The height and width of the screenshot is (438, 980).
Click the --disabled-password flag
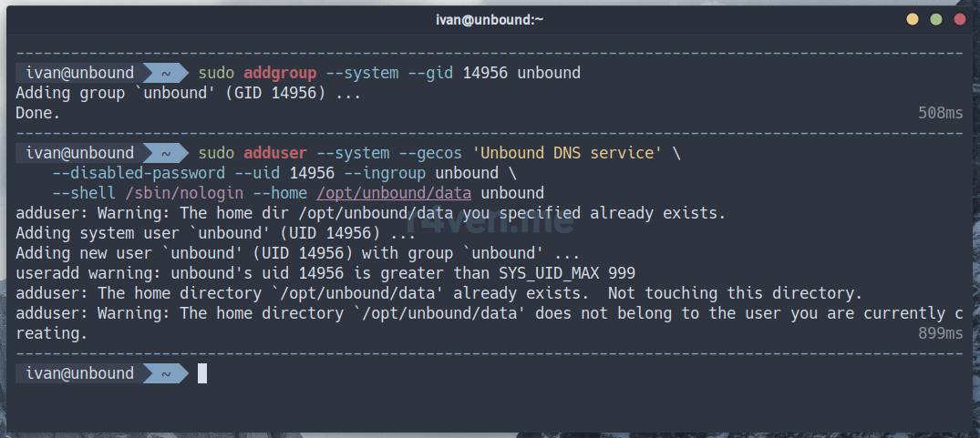(139, 173)
